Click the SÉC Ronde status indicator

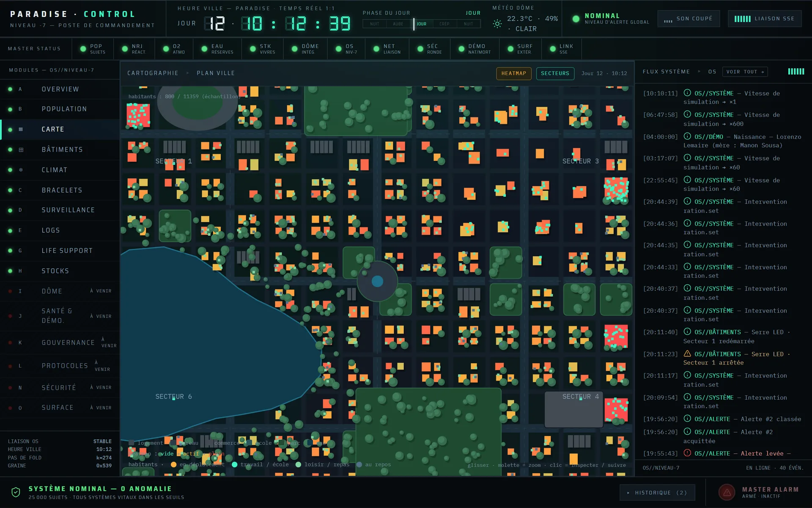click(x=429, y=49)
